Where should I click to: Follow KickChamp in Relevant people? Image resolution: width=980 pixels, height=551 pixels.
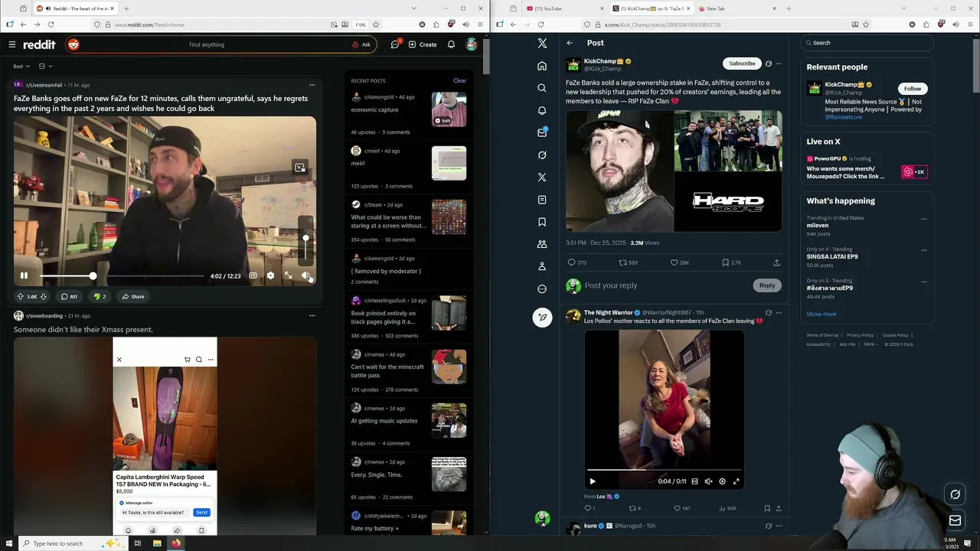coord(912,89)
